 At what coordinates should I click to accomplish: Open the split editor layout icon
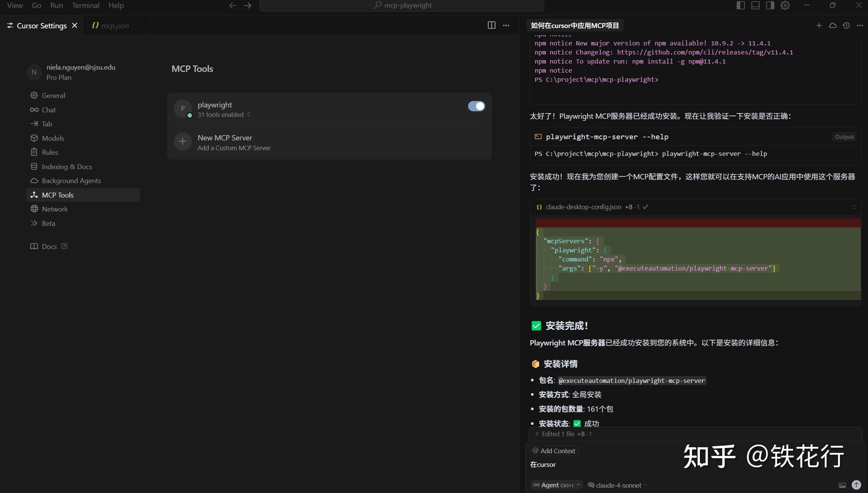491,25
